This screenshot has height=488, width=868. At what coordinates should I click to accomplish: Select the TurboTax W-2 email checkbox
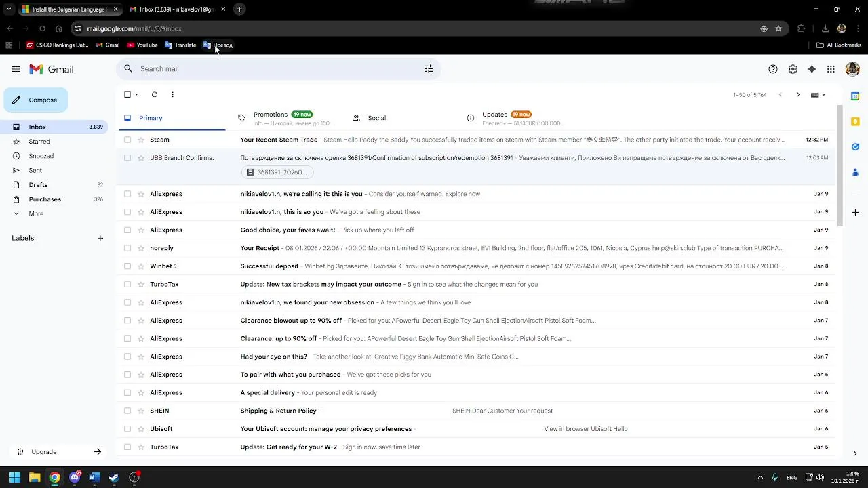(127, 447)
